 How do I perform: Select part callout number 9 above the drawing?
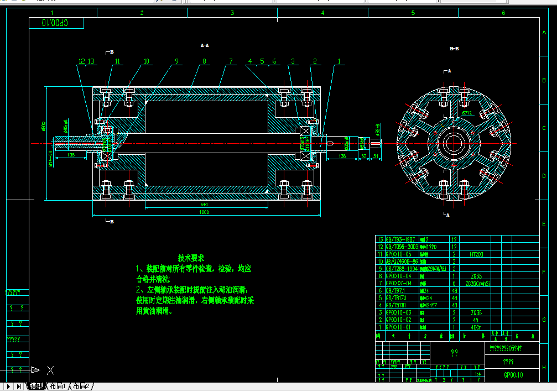(176, 61)
